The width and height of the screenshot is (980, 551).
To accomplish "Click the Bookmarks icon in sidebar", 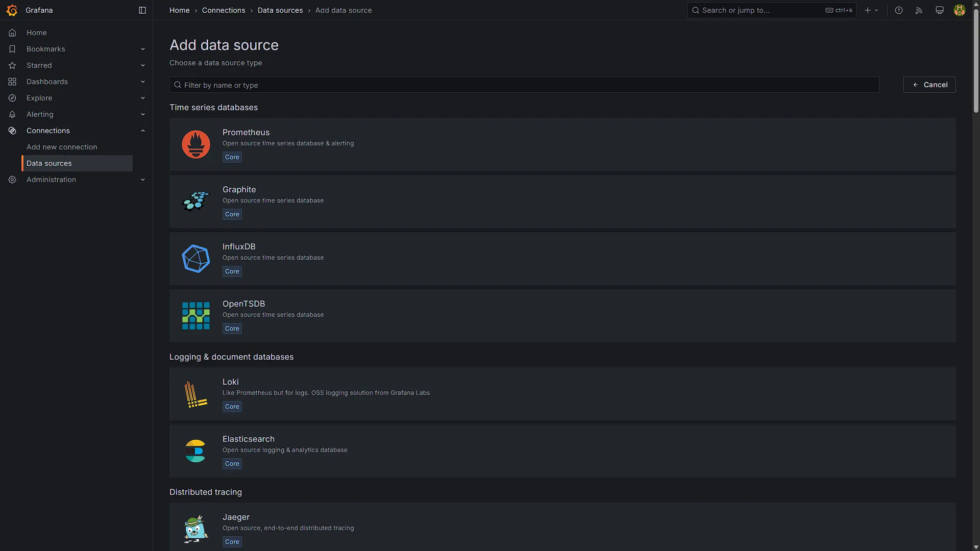I will click(x=12, y=49).
